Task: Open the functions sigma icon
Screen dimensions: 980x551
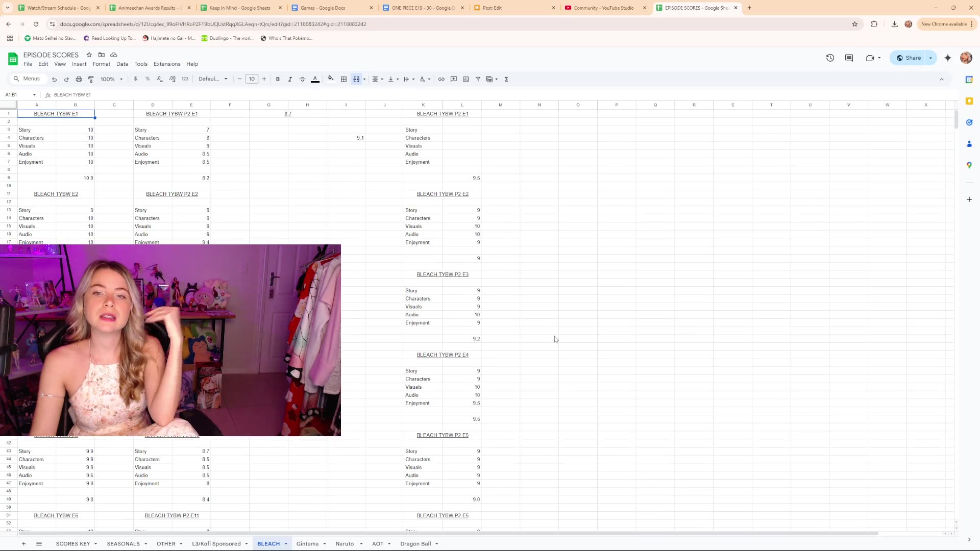Action: [506, 79]
